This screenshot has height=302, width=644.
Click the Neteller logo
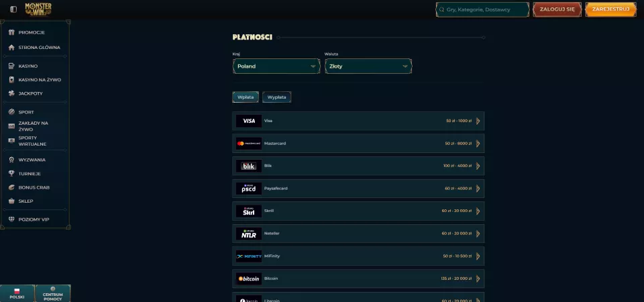click(248, 234)
